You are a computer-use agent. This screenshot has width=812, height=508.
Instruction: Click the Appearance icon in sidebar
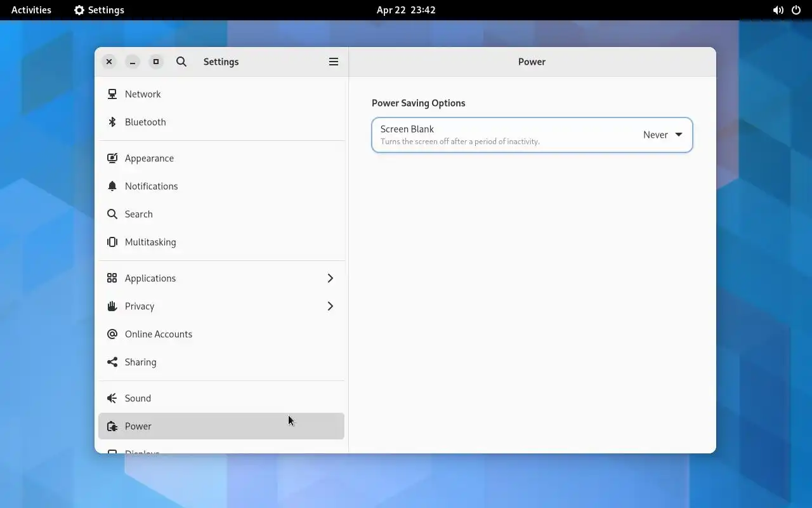tap(112, 158)
